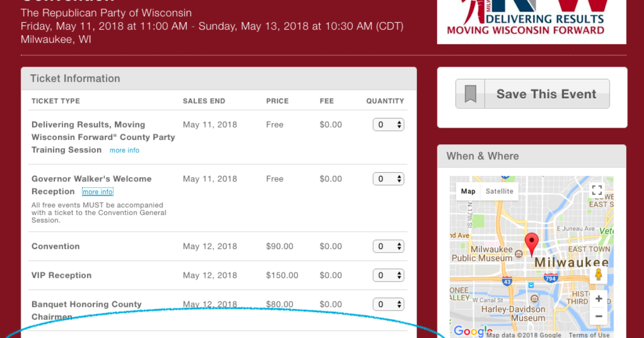The height and width of the screenshot is (338, 644).
Task: Open quantity dropdown for Governor Walker's Welcome Reception
Action: pyautogui.click(x=389, y=179)
